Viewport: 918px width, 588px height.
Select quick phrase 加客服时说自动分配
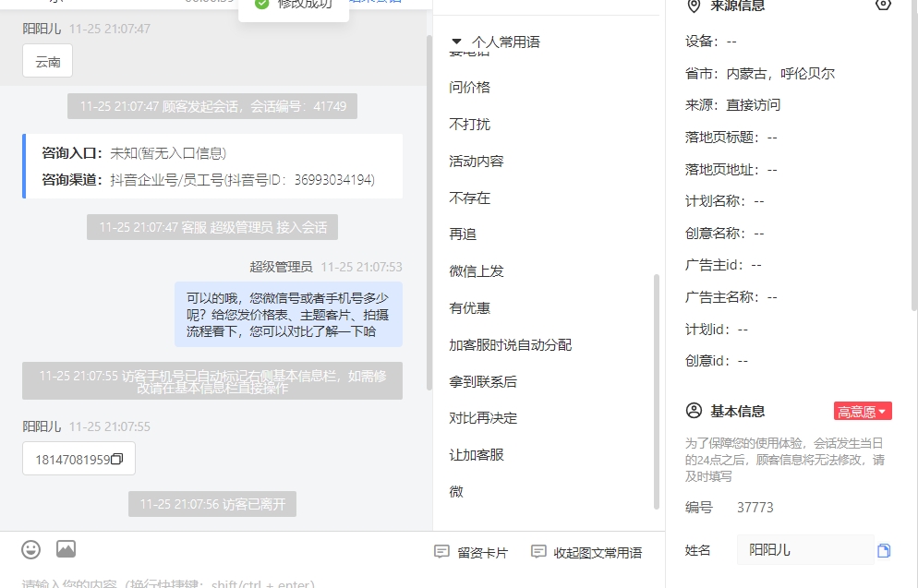[x=510, y=344]
